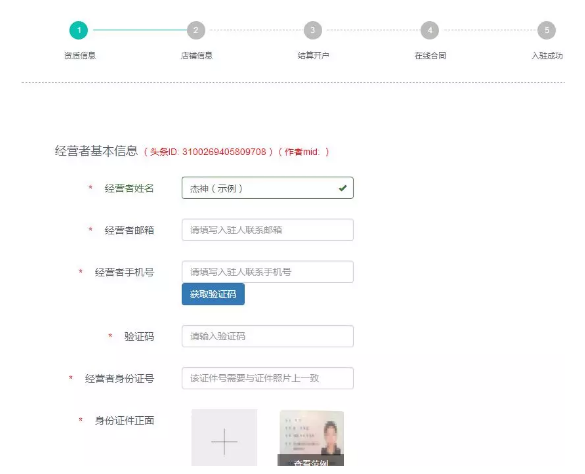
Task: Focus the 经营者身份证号 input field
Action: 268,378
